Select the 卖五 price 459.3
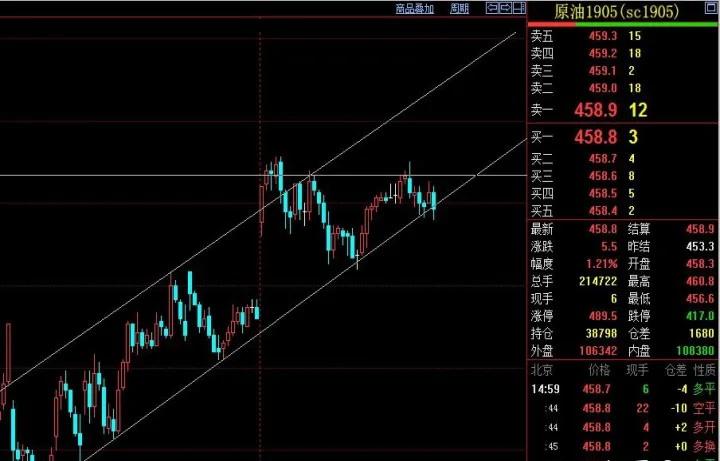Image resolution: width=720 pixels, height=461 pixels. 603,36
